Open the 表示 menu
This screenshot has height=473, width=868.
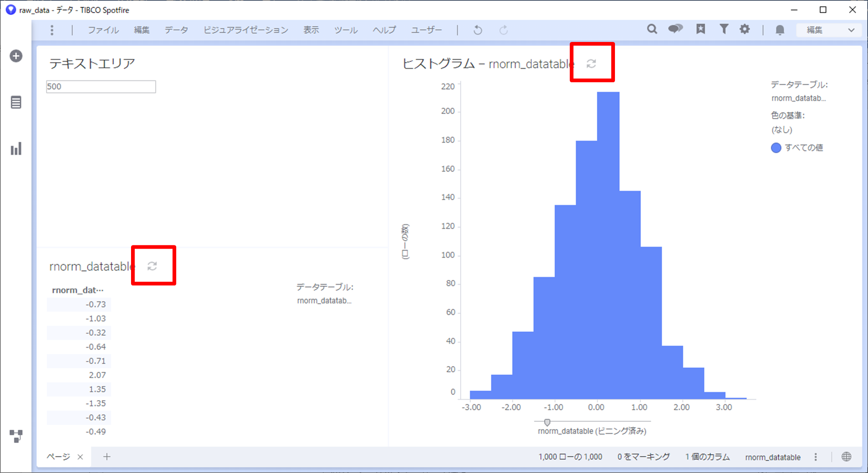pos(311,30)
